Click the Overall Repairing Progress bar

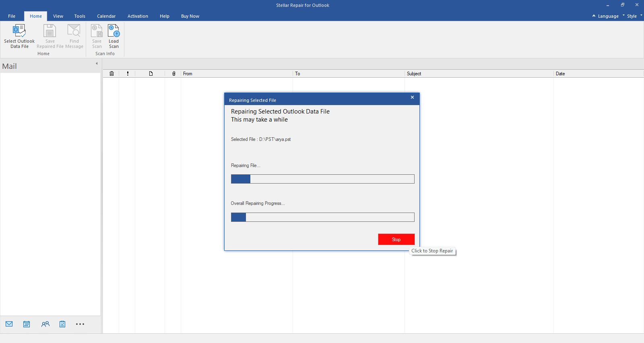323,217
